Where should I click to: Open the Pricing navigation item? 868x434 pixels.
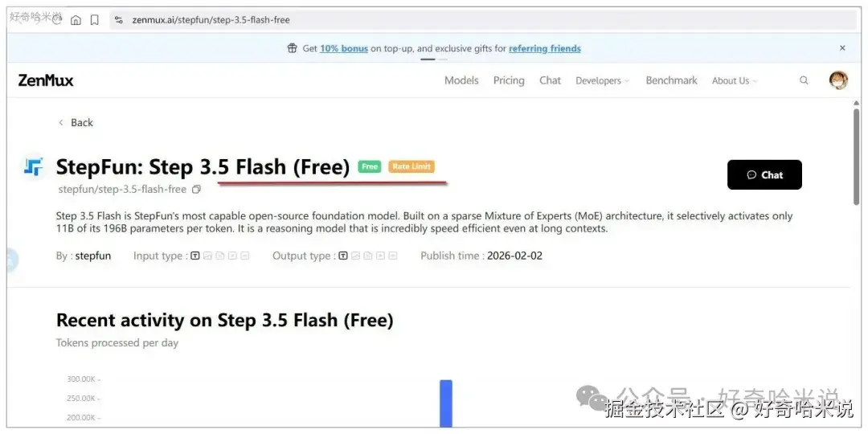(x=509, y=81)
